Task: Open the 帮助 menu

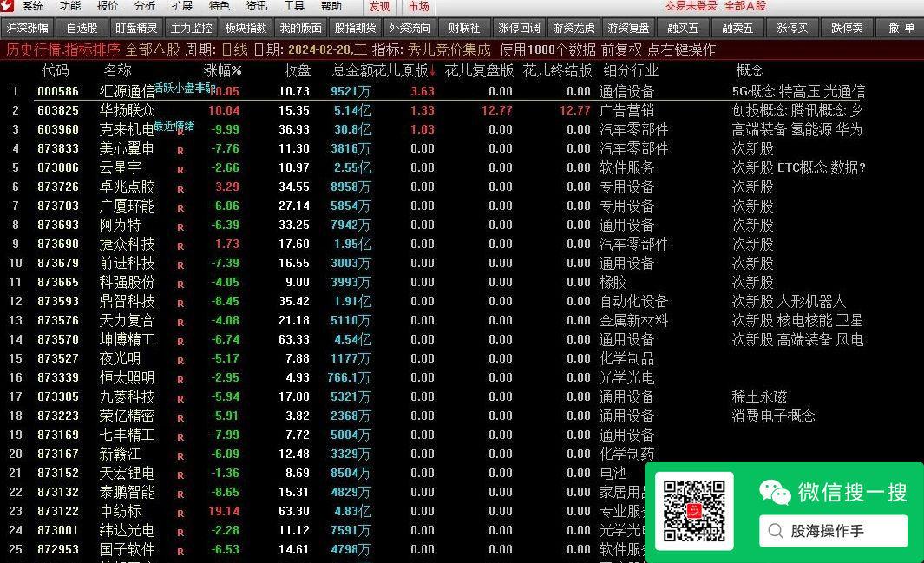Action: [x=331, y=6]
